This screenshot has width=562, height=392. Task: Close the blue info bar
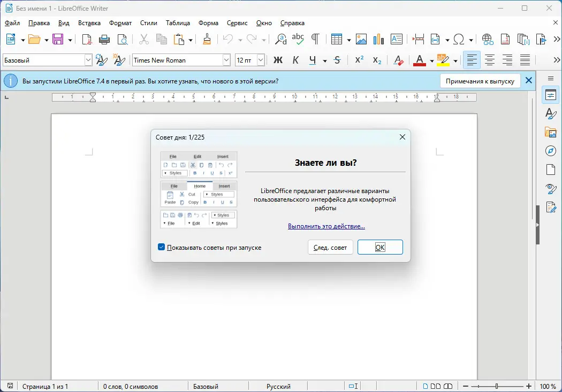[529, 81]
